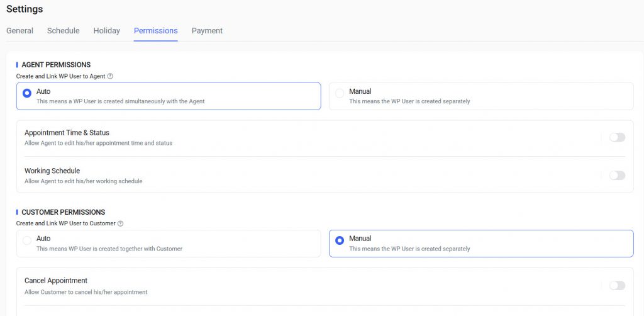Click 'Working Schedule' title text
The image size is (644, 316).
coord(52,171)
